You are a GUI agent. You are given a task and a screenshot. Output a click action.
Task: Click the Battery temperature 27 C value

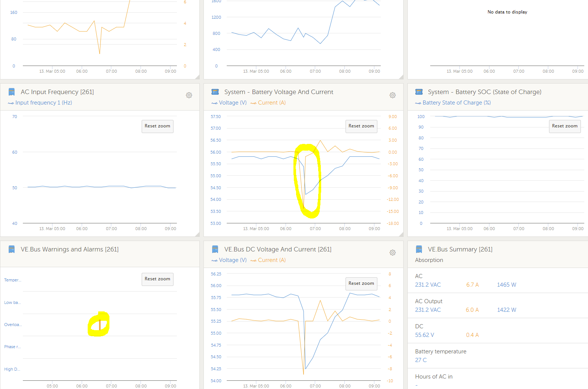pyautogui.click(x=421, y=360)
